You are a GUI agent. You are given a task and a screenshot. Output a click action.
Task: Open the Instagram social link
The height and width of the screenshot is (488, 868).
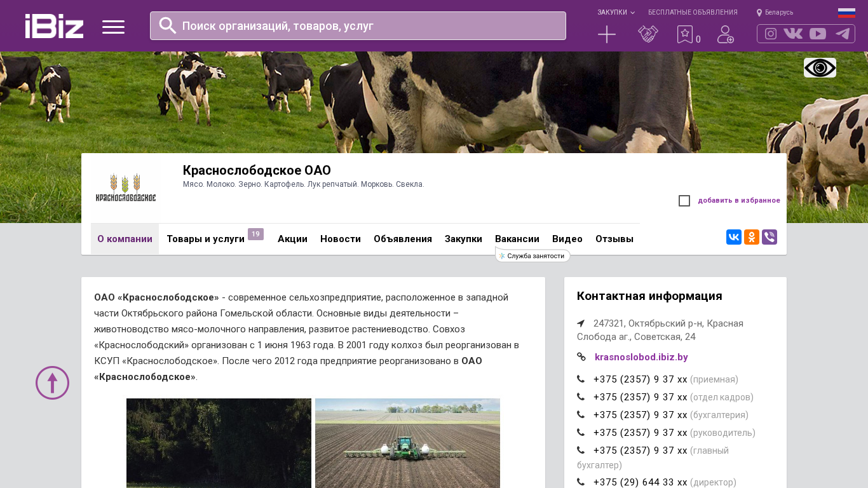[x=771, y=34]
